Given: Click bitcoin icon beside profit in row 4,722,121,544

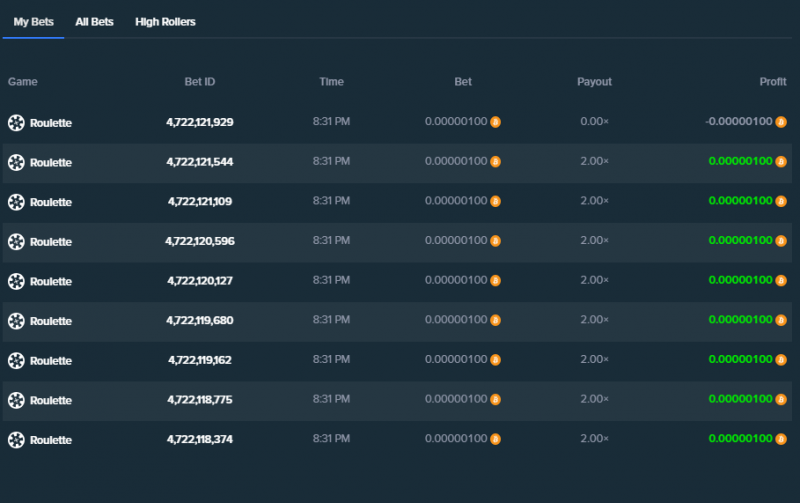Looking at the screenshot, I should pyautogui.click(x=781, y=162).
